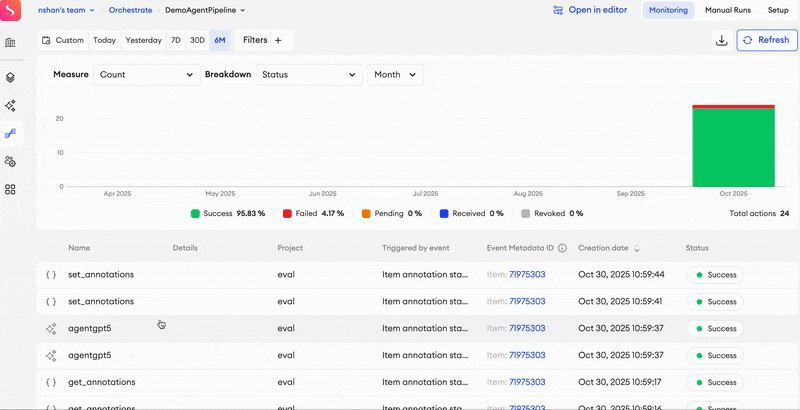This screenshot has height=410, width=800.
Task: Click the SuperAnnotate logo icon
Action: 10,10
